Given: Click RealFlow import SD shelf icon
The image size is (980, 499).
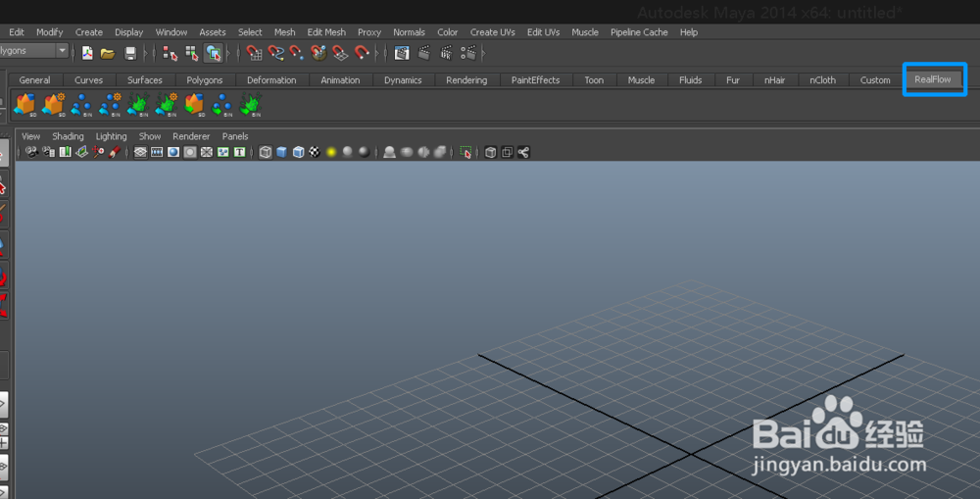Looking at the screenshot, I should pos(25,105).
